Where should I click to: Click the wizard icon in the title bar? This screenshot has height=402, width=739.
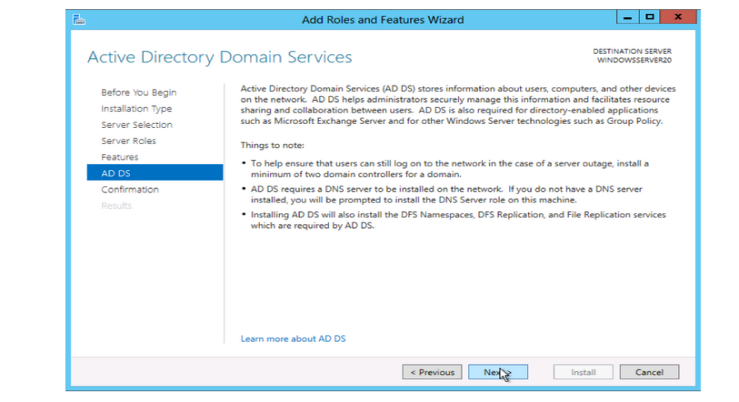pos(80,19)
